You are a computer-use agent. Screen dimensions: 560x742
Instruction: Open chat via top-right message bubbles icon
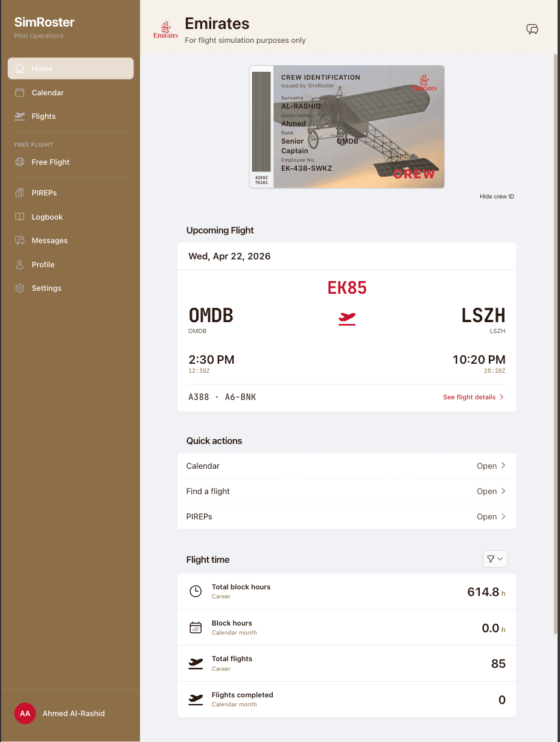coord(532,29)
